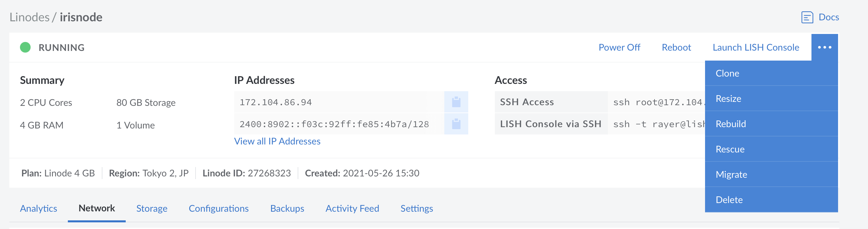Go to the Configurations tab
The height and width of the screenshot is (229, 868).
tap(219, 208)
